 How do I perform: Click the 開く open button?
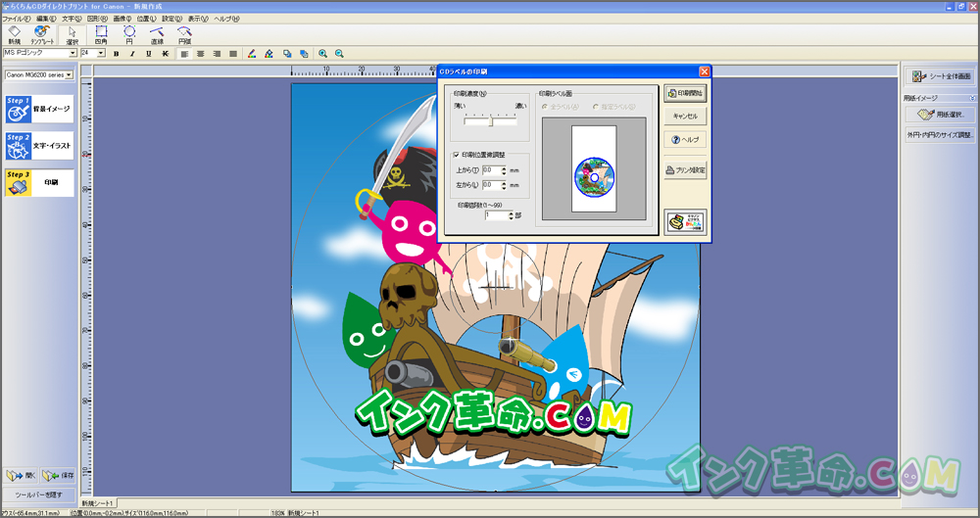pos(21,476)
